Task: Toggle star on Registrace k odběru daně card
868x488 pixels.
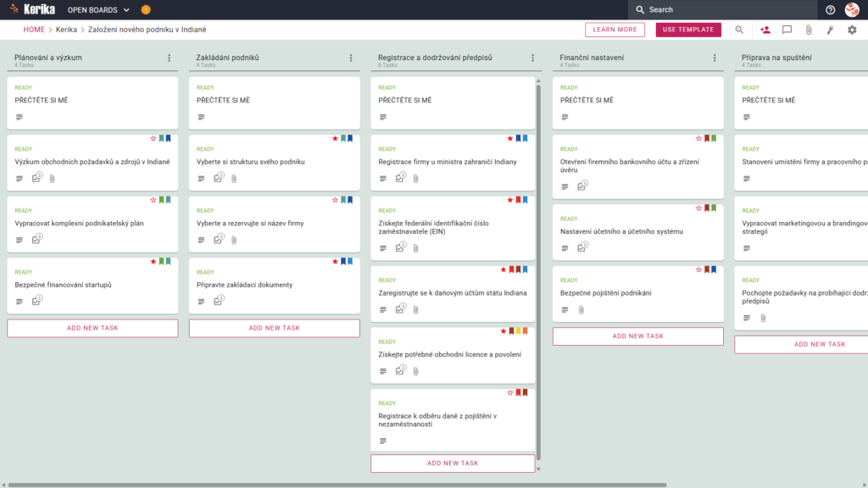Action: pyautogui.click(x=509, y=392)
